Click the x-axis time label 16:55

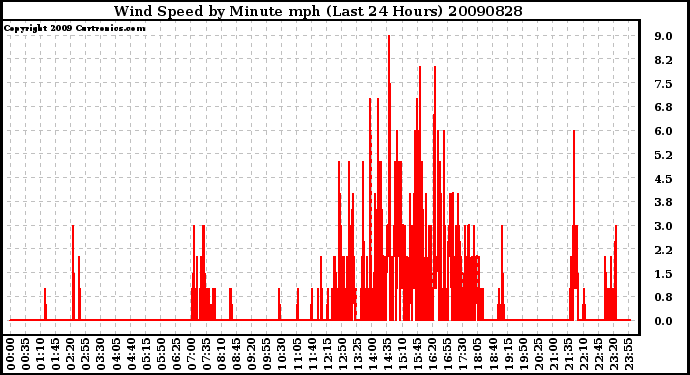448,354
